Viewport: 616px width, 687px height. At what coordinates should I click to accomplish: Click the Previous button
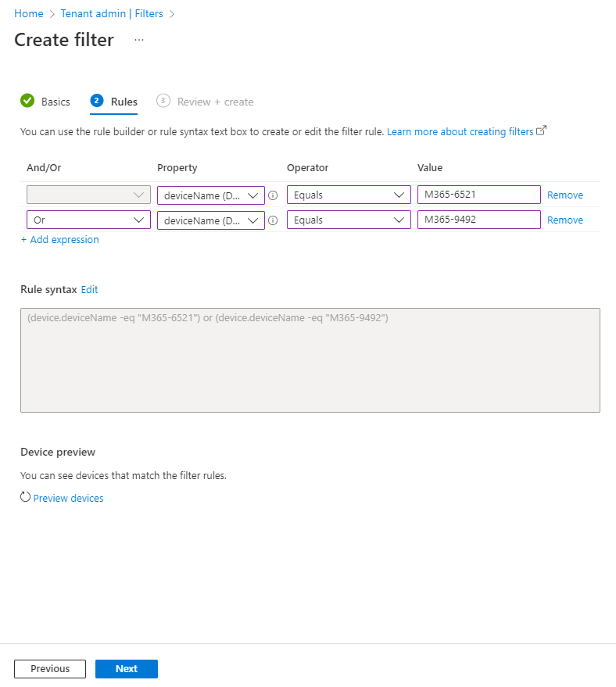(x=50, y=669)
